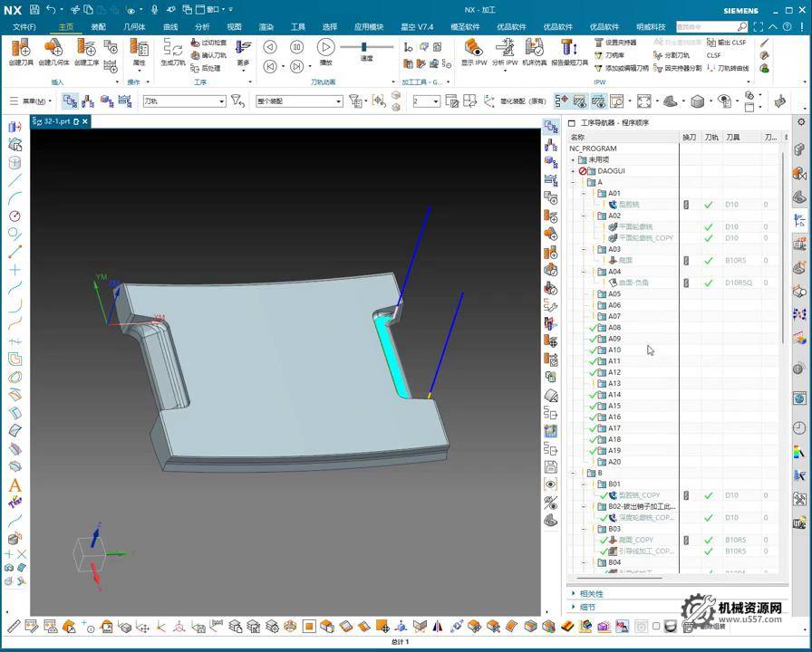Adjust the tool path animation 速度 slider
This screenshot has height=652, width=812.
364,47
